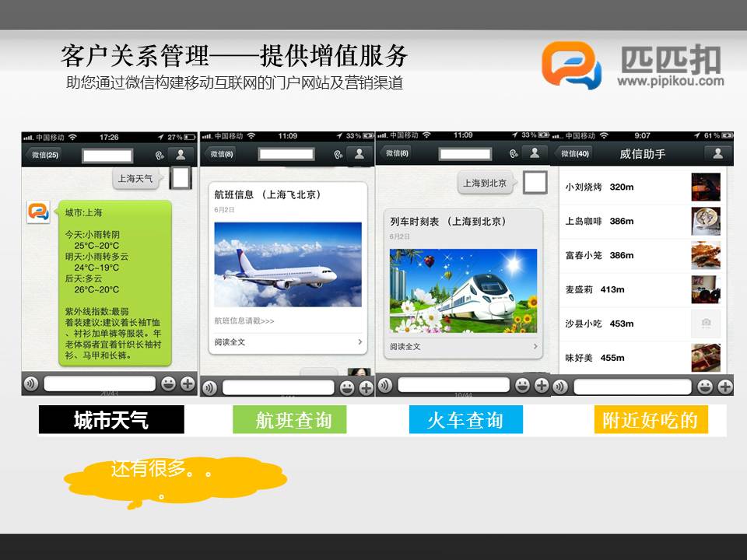Expand 阅读全文 under the flight info card

tap(288, 341)
